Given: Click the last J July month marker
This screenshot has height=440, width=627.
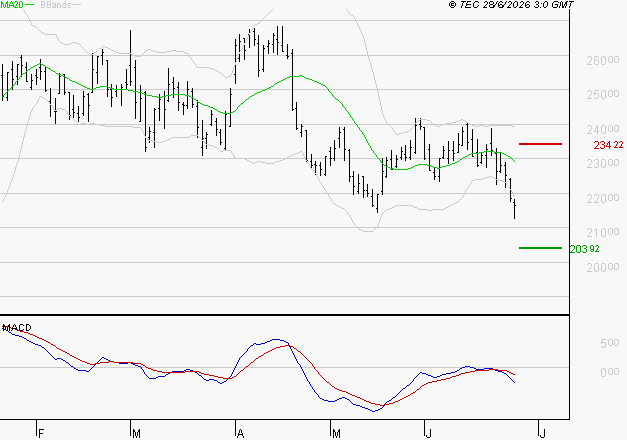Looking at the screenshot, I should [x=543, y=434].
